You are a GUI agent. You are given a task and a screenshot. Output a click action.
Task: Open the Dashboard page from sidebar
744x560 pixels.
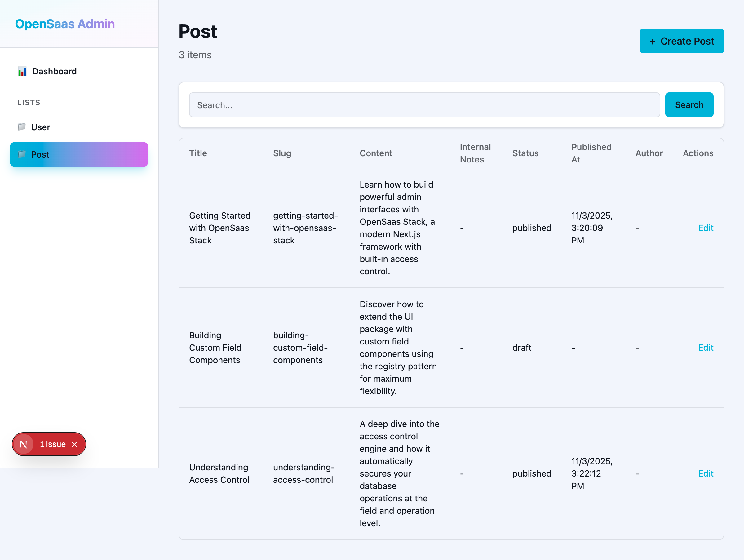click(x=54, y=71)
